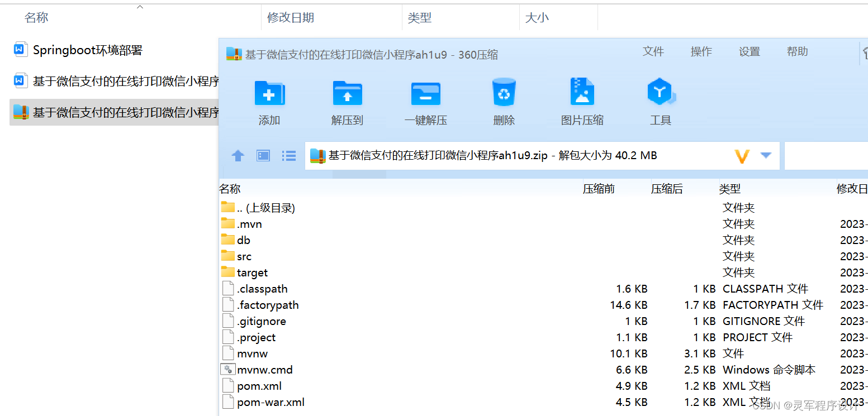This screenshot has height=416, width=868.
Task: Click the 工具 (Tools) toolbar icon
Action: [661, 101]
